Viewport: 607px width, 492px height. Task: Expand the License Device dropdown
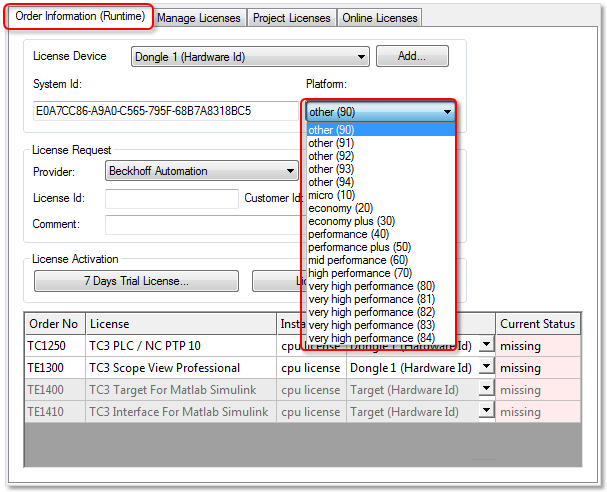(x=250, y=57)
